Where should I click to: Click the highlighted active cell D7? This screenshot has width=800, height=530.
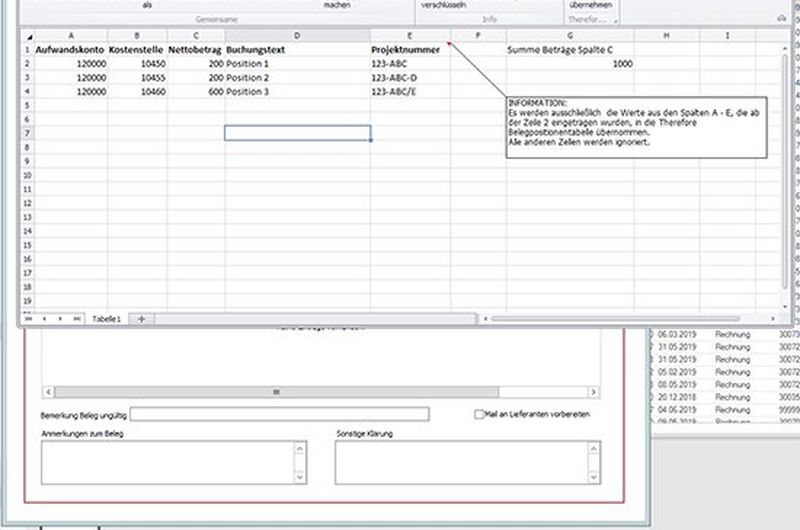(297, 133)
